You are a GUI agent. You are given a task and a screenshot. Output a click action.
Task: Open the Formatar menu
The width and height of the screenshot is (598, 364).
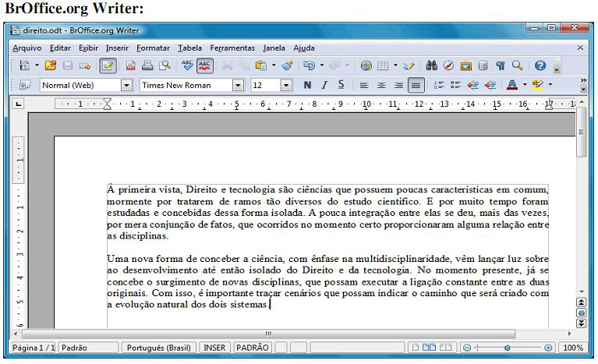click(x=153, y=48)
